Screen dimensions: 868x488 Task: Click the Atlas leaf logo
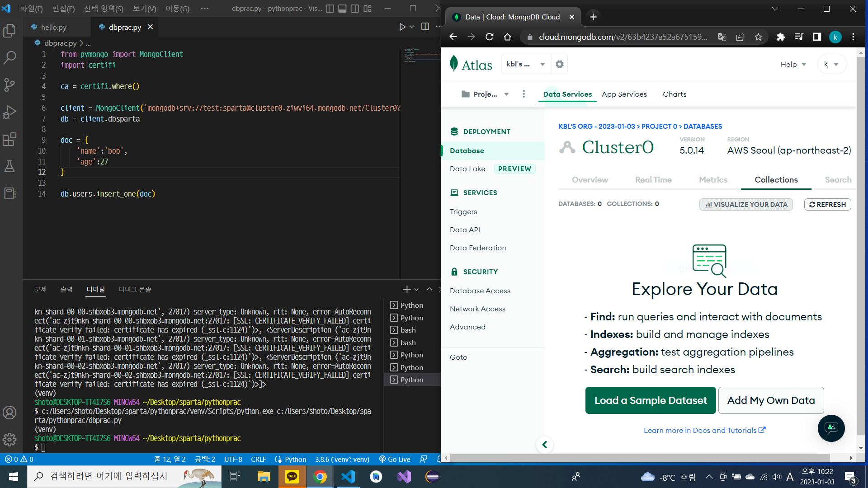(x=454, y=64)
